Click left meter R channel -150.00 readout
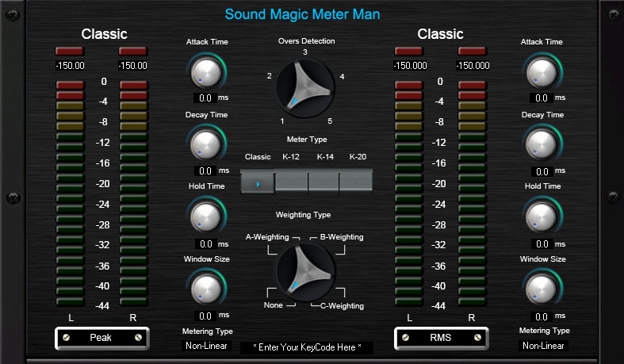Image resolution: width=624 pixels, height=364 pixels. [x=133, y=66]
